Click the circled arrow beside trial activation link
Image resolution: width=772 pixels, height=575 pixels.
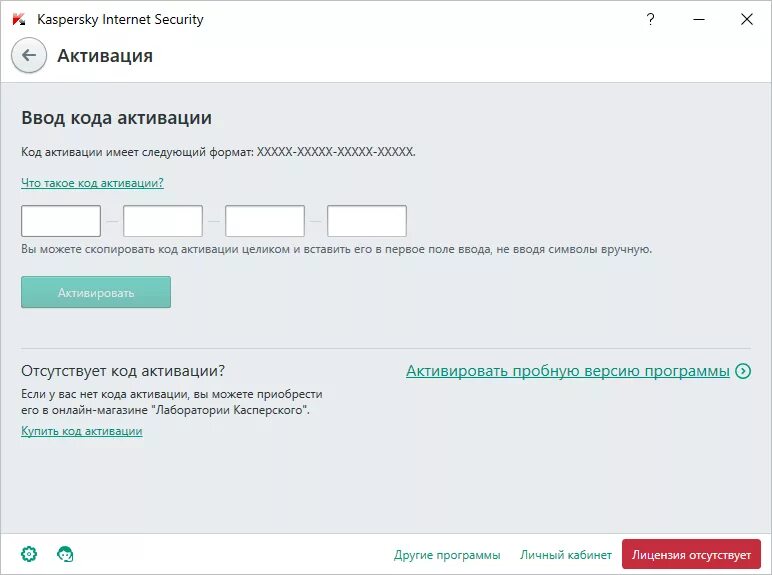tap(743, 371)
